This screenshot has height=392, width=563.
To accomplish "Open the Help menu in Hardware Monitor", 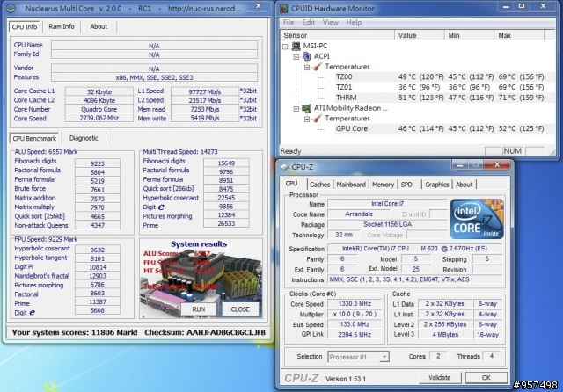I will click(x=354, y=22).
